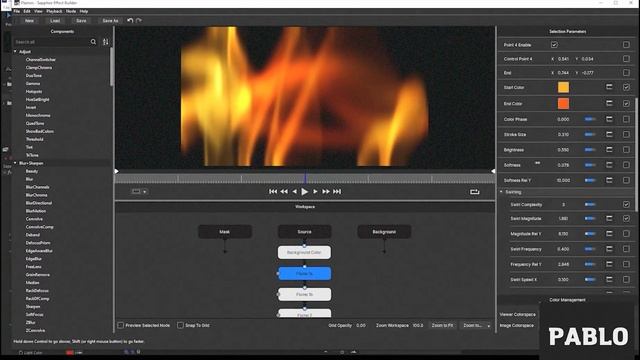Click the animation icon for Magnitude Rel Y
Viewport: 640px width, 360px height.
pyautogui.click(x=609, y=234)
